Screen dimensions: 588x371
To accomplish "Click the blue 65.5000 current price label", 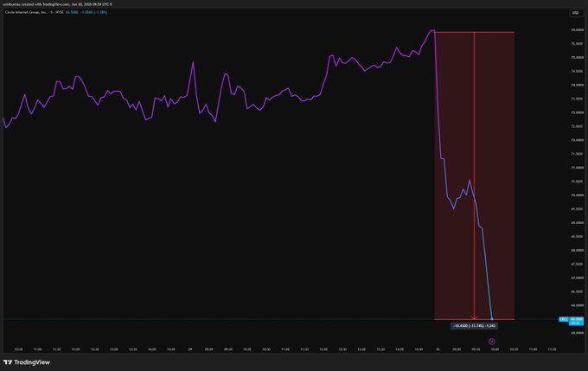I will (x=577, y=319).
